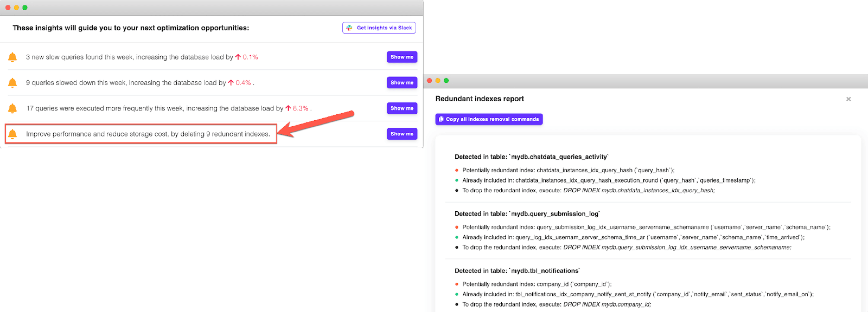
Task: Click green bullet beside tbl_notifications_idx_company_notify
Action: [x=457, y=294]
